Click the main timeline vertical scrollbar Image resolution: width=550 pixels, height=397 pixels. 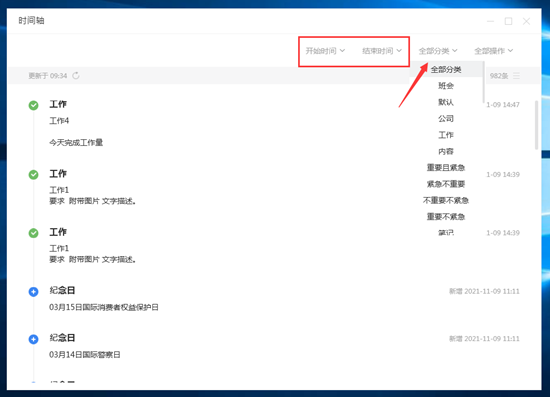[536, 125]
